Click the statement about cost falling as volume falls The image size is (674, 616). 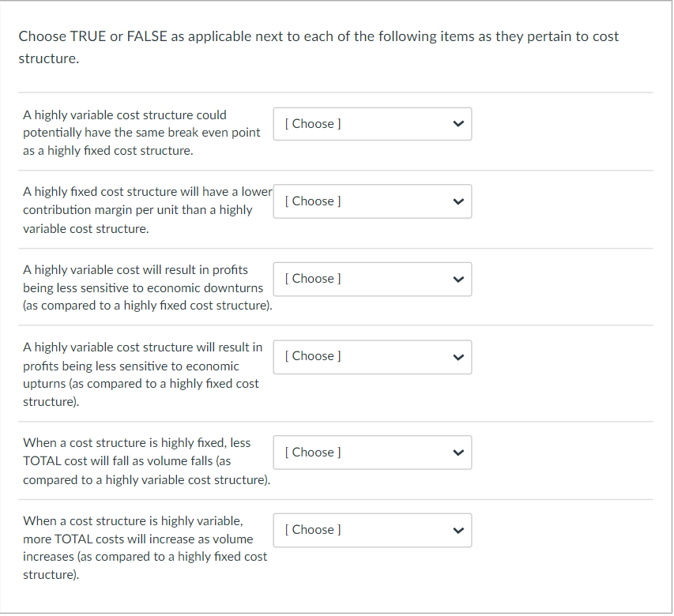point(146,461)
